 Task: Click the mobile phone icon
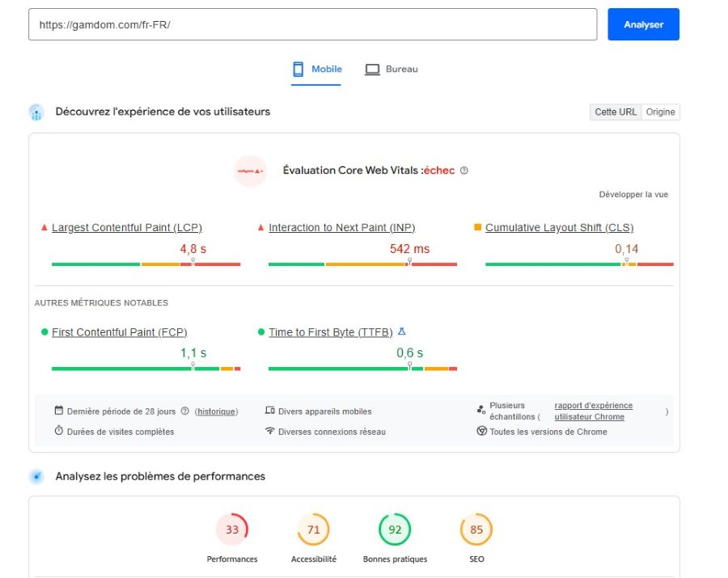coord(298,70)
